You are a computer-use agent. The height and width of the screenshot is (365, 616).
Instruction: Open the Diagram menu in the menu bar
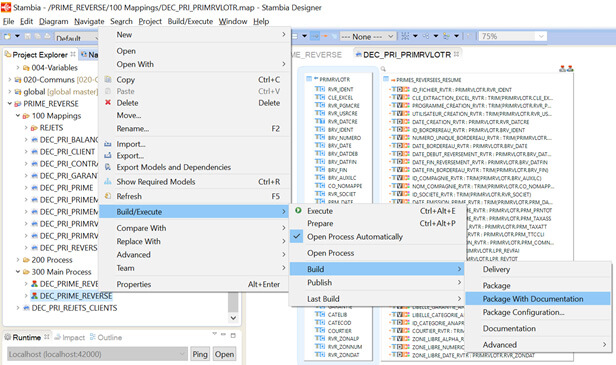click(53, 21)
